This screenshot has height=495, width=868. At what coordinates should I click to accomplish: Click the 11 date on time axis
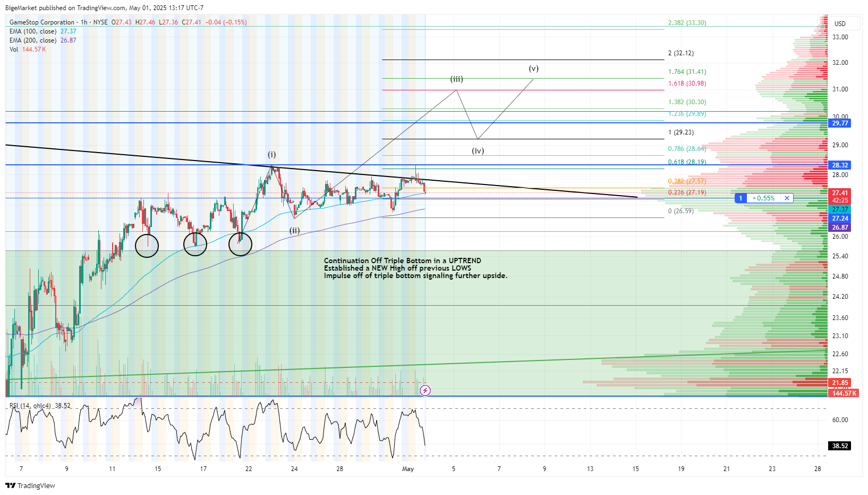point(112,469)
